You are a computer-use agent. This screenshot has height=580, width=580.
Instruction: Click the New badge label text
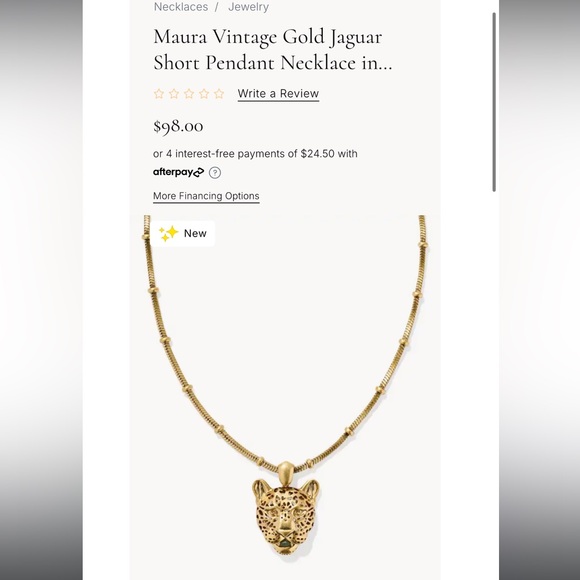pyautogui.click(x=195, y=233)
